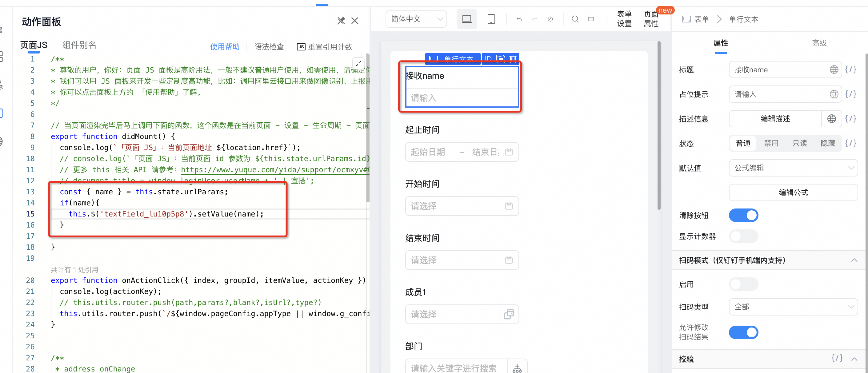Open the search magnifier icon
The width and height of the screenshot is (868, 373).
[575, 19]
